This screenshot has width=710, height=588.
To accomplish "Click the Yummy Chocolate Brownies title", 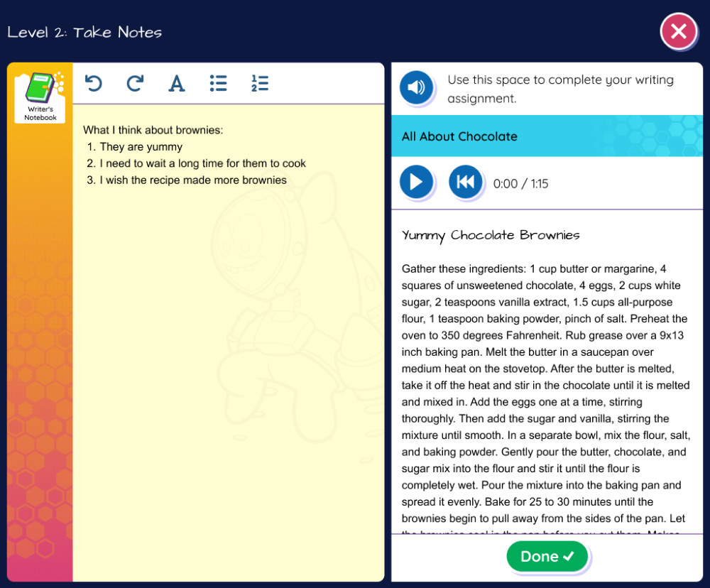I will pyautogui.click(x=491, y=235).
